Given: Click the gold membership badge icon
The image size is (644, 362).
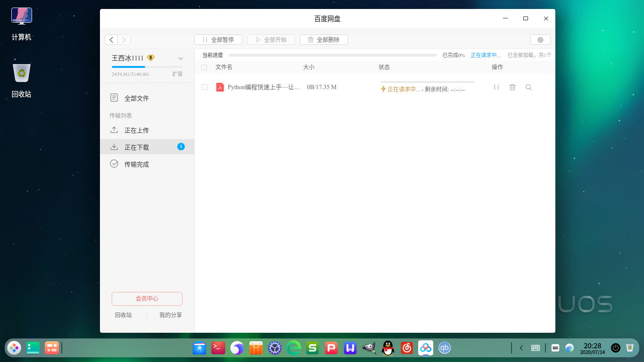Looking at the screenshot, I should (150, 58).
